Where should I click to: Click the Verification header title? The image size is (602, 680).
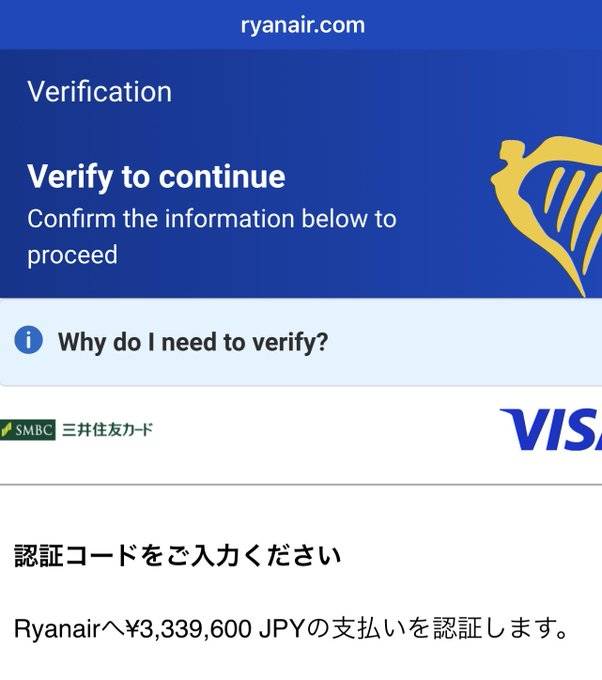tap(100, 92)
